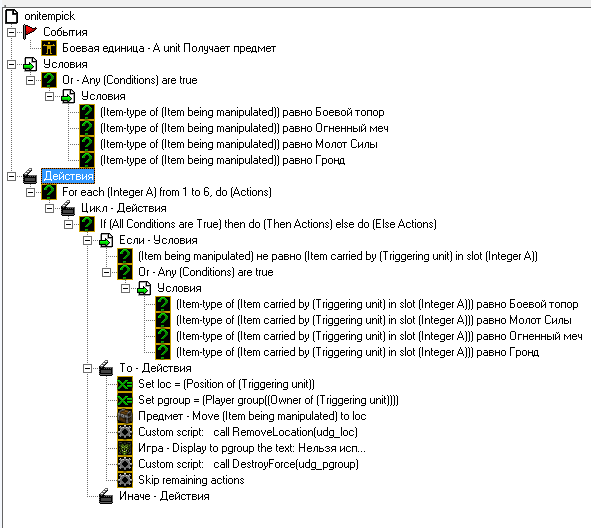Click the Иначе - Действия clapperboard icon
This screenshot has height=528, width=591.
[106, 496]
